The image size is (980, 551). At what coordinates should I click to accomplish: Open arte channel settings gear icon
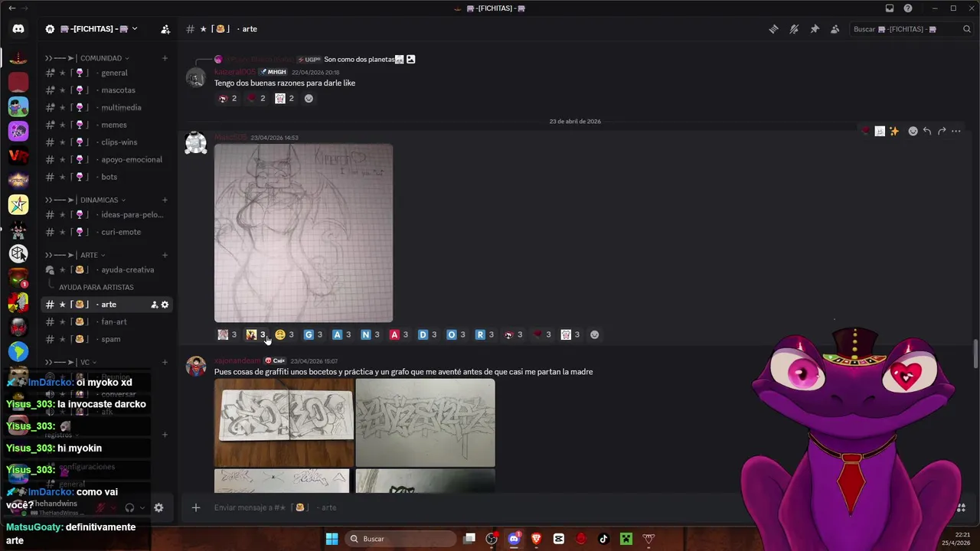point(165,305)
